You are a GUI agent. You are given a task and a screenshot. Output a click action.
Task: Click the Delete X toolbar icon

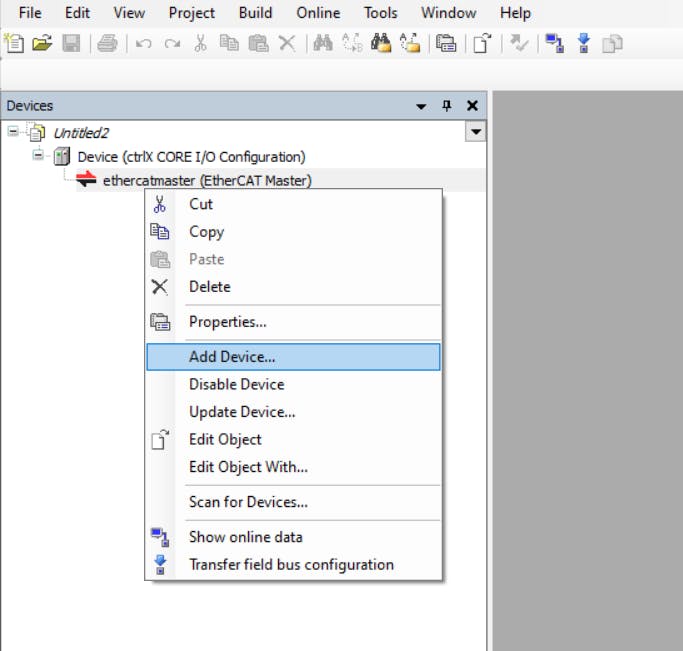pyautogui.click(x=287, y=44)
